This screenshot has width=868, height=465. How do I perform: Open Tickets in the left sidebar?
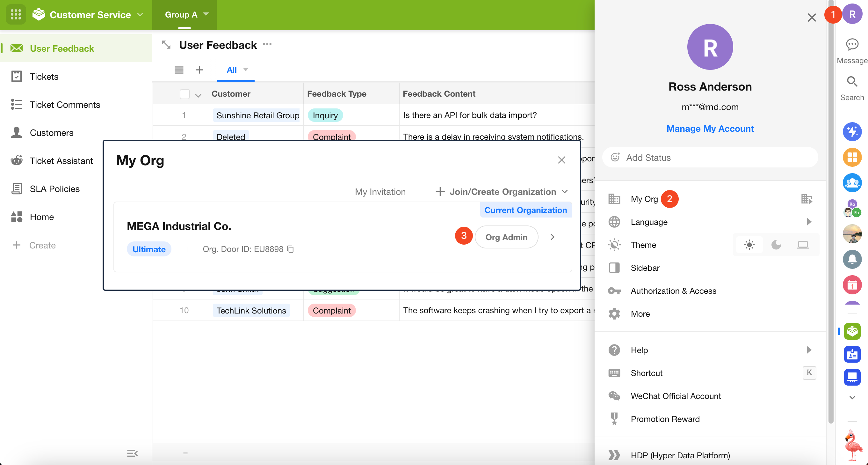point(44,77)
